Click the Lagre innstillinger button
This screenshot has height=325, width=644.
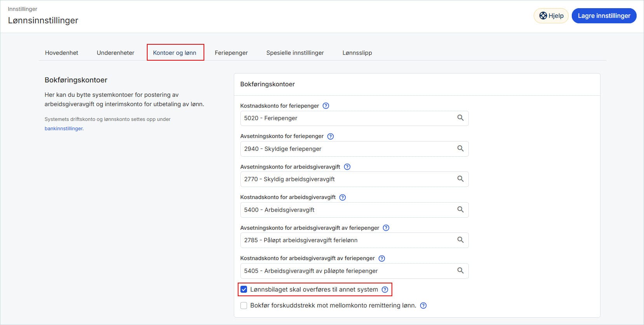tap(604, 16)
